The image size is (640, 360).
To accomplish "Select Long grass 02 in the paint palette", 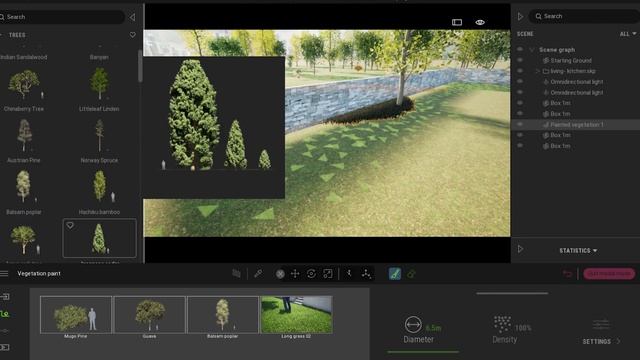I will 297,315.
